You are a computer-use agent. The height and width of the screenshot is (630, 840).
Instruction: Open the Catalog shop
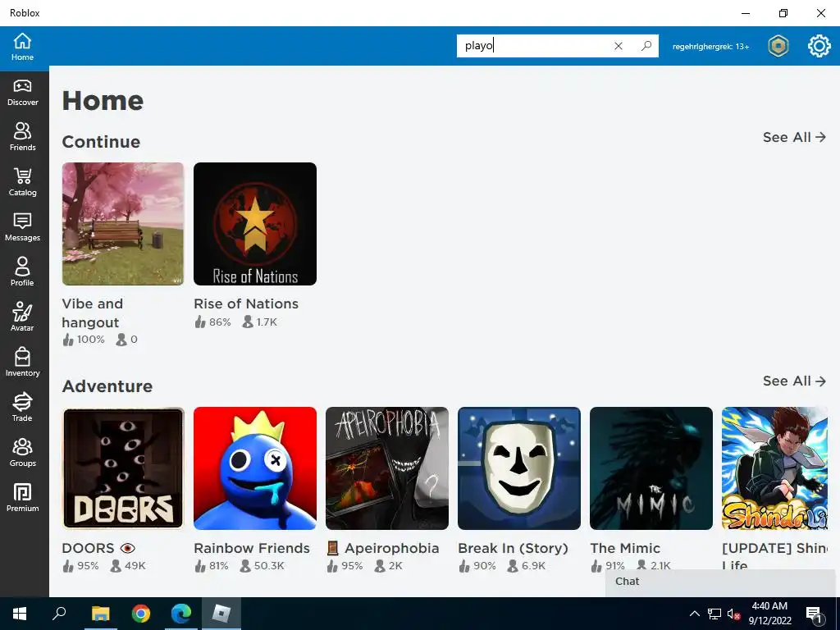click(x=22, y=182)
